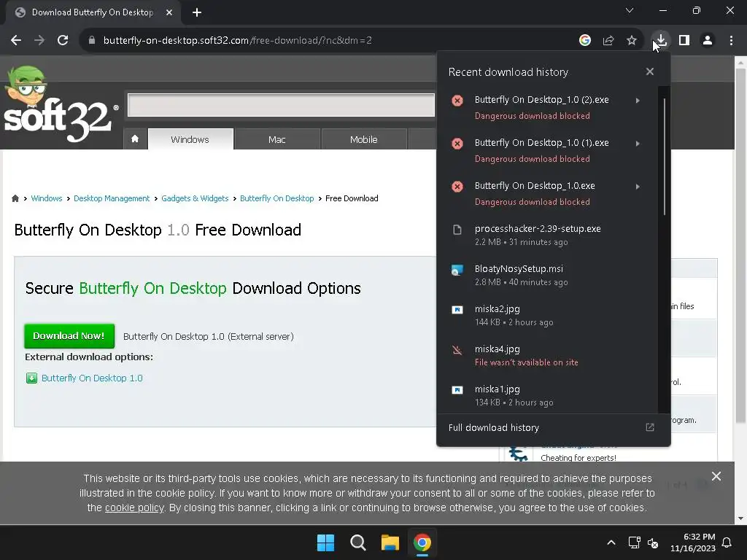Image resolution: width=747 pixels, height=560 pixels.
Task: Expand options for Butterfly On Desktop_1.0 (2).exe
Action: point(638,101)
